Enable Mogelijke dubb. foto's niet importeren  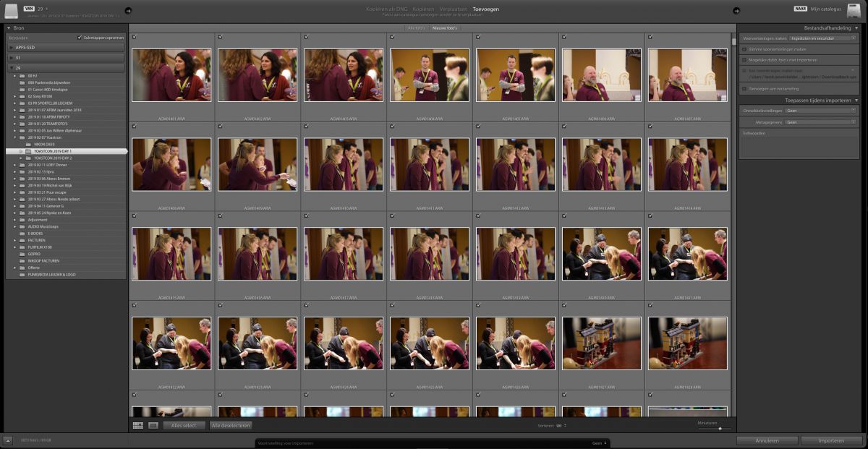tap(744, 59)
